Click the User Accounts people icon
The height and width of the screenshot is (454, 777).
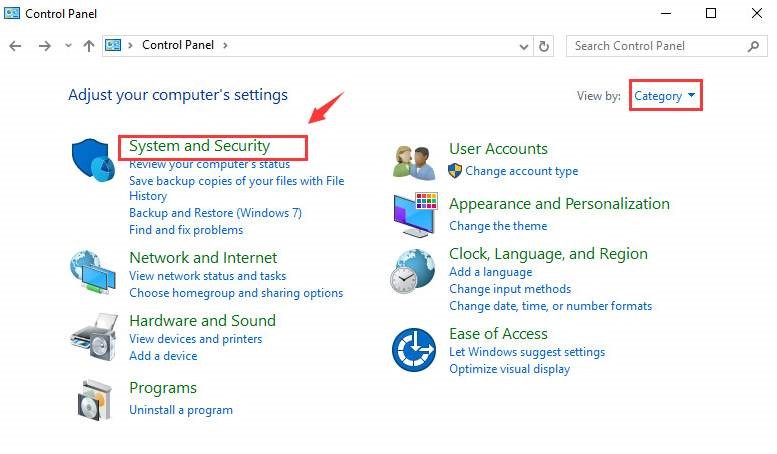(414, 160)
